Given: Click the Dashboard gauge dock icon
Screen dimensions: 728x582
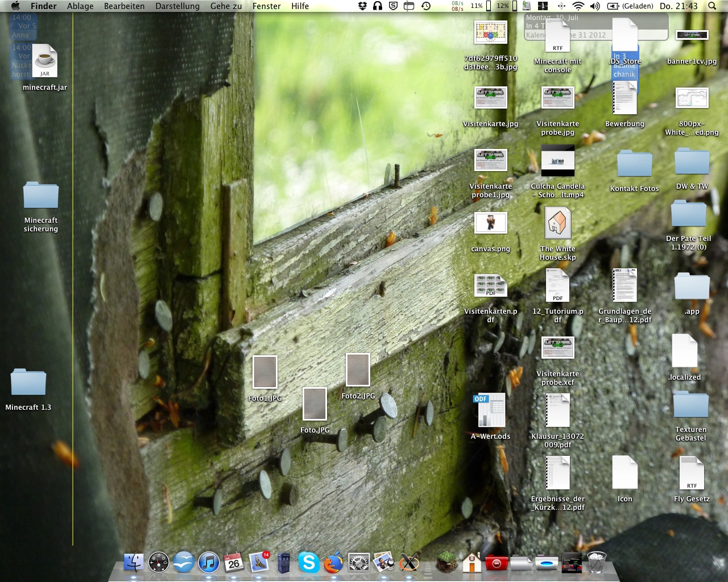Looking at the screenshot, I should tap(159, 563).
